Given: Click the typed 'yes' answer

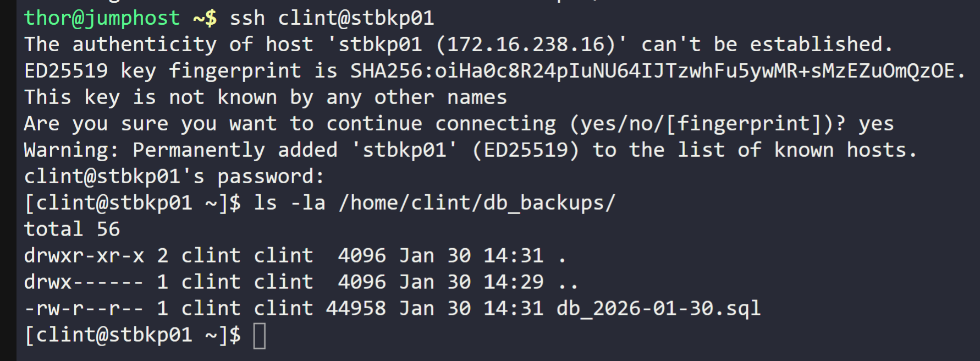Looking at the screenshot, I should pos(876,124).
